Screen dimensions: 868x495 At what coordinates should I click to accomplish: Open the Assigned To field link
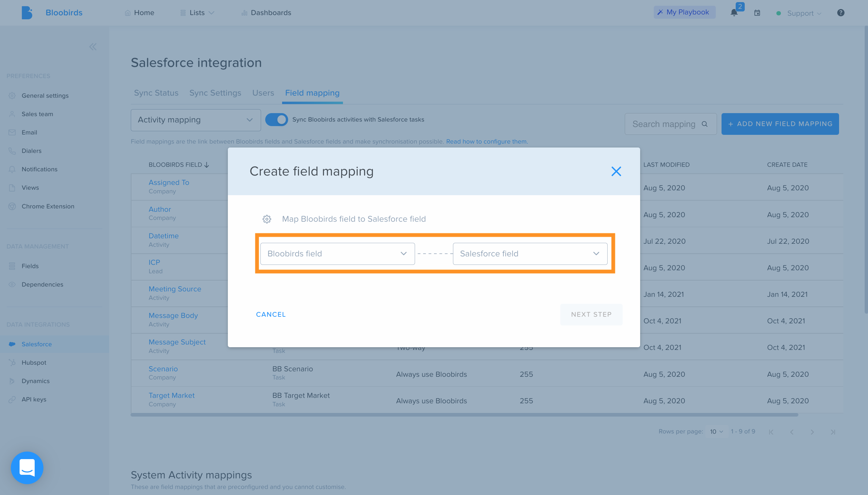tap(169, 182)
